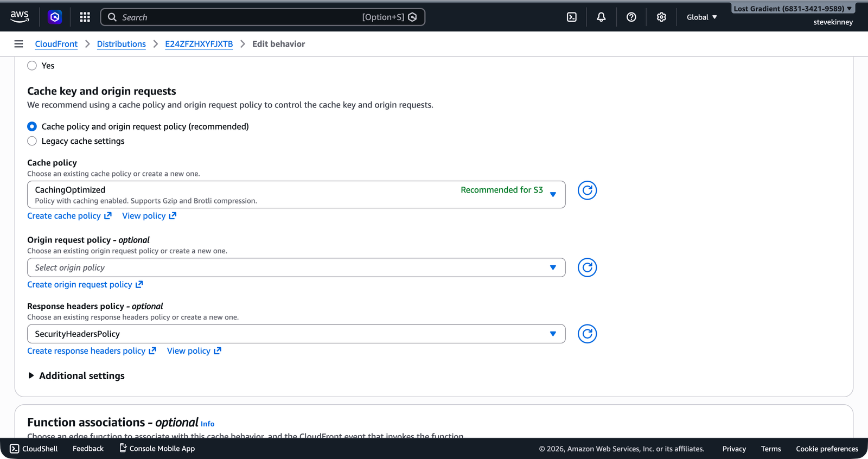
Task: Open the Lost Gradient account menu
Action: click(793, 9)
